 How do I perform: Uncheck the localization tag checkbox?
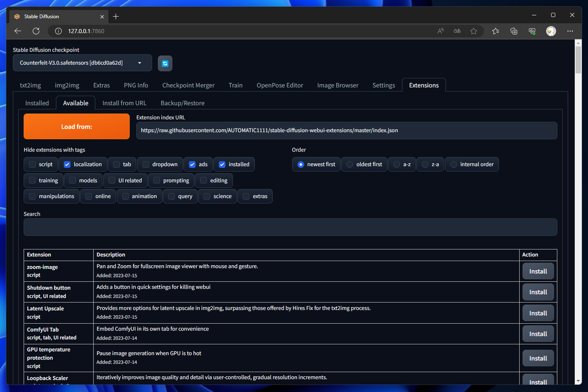tap(67, 165)
